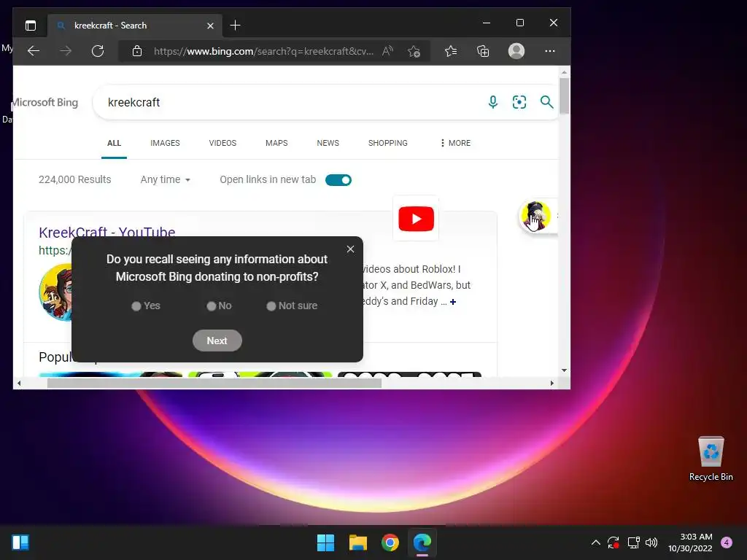Image resolution: width=747 pixels, height=560 pixels.
Task: Click the volume speaker tray icon
Action: [x=651, y=542]
